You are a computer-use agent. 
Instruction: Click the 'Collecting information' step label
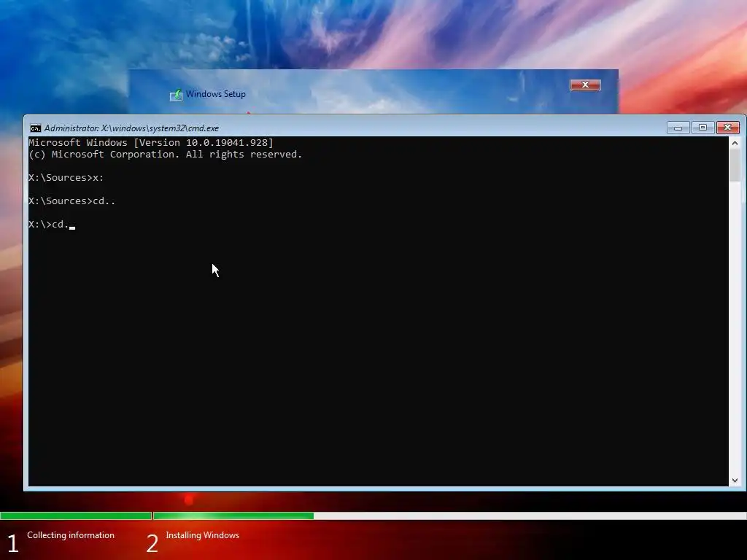[x=71, y=535]
